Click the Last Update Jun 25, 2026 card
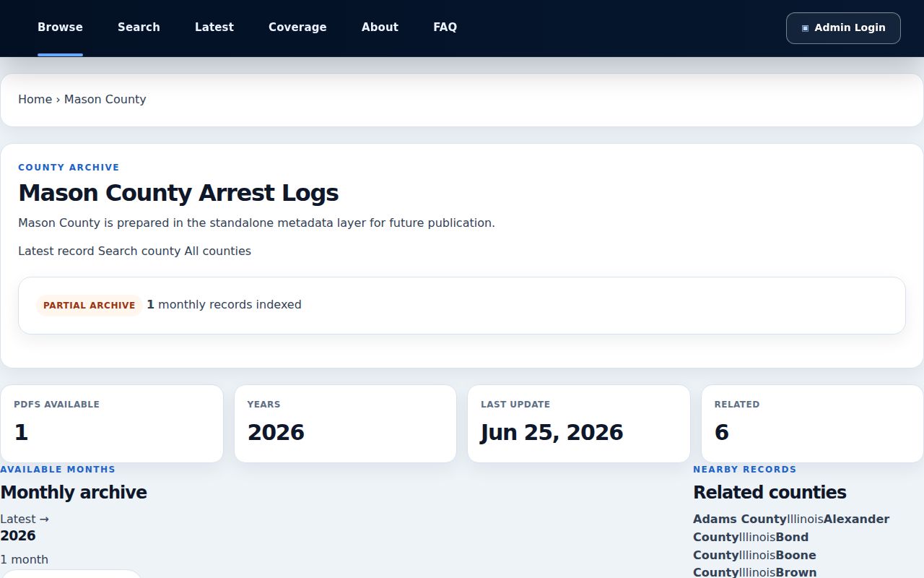This screenshot has width=924, height=578. (578, 423)
